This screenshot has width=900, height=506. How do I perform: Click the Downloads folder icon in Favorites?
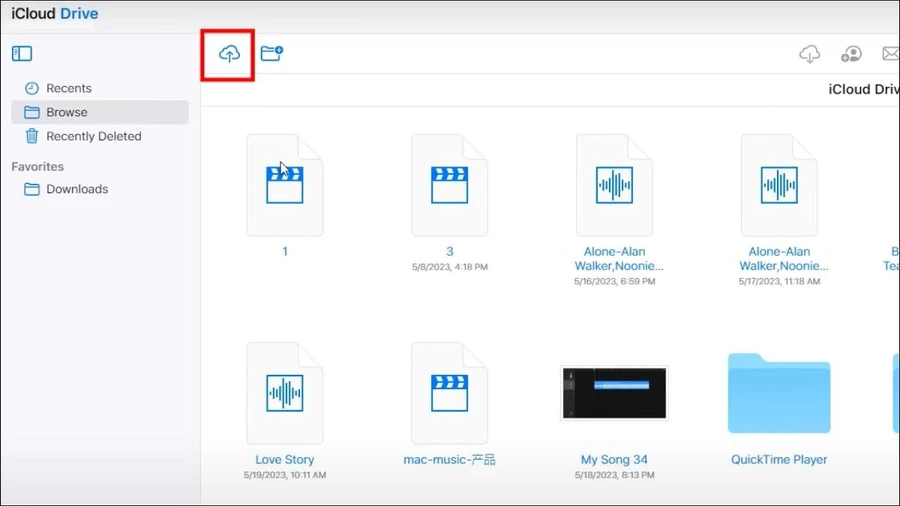pos(32,189)
